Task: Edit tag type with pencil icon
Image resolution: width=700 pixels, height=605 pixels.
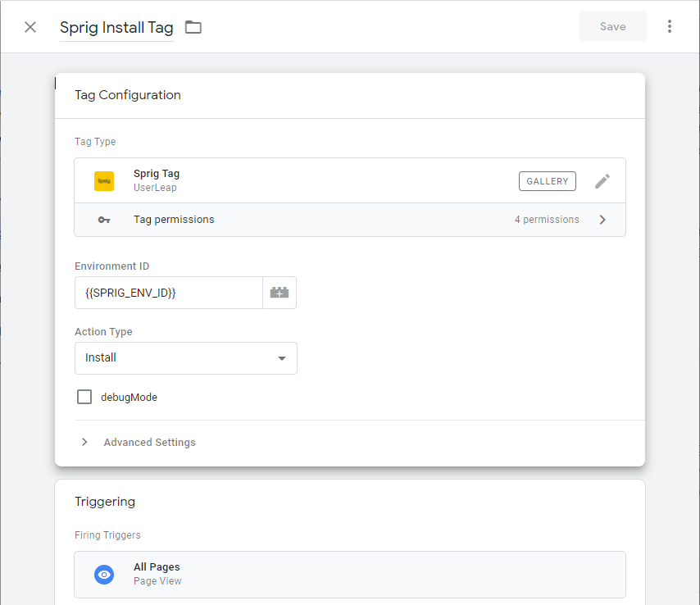Action: (602, 181)
